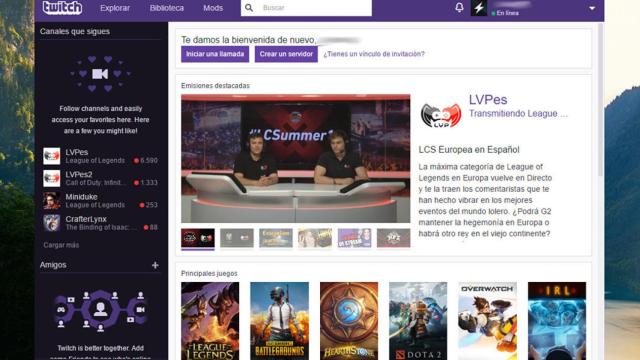Select the second featured stream thumbnail
Image resolution: width=640 pixels, height=360 pixels.
[x=237, y=238]
